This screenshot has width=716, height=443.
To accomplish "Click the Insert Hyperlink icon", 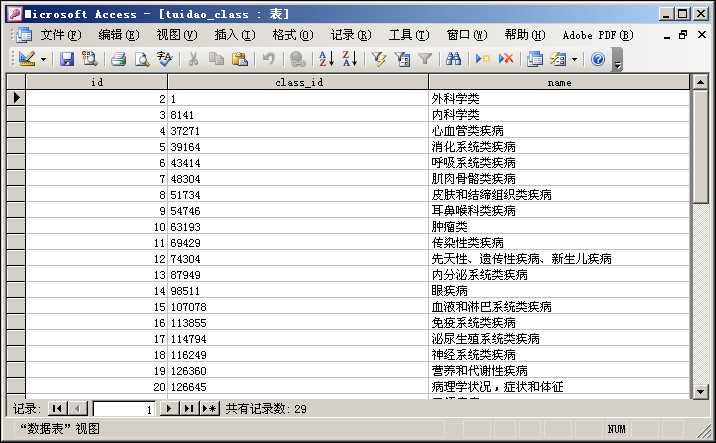I will [x=298, y=59].
